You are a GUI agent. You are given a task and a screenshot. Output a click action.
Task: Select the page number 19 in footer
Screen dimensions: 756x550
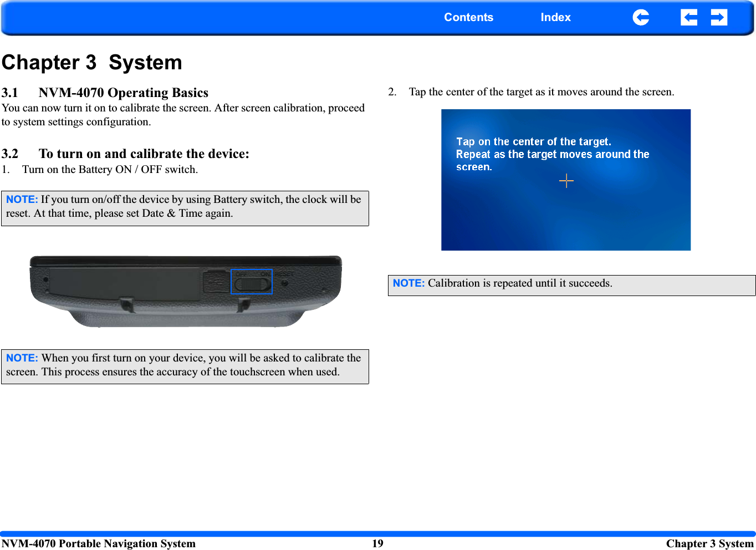click(x=377, y=543)
